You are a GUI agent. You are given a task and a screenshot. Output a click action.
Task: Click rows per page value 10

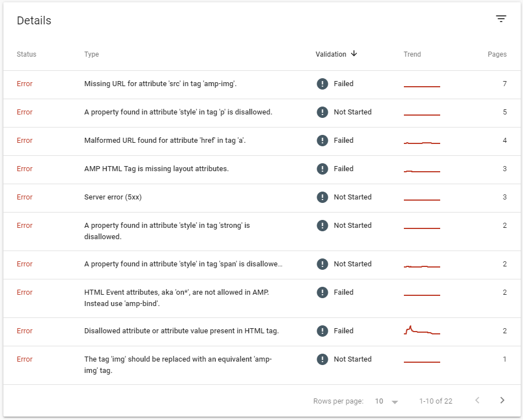click(x=379, y=401)
